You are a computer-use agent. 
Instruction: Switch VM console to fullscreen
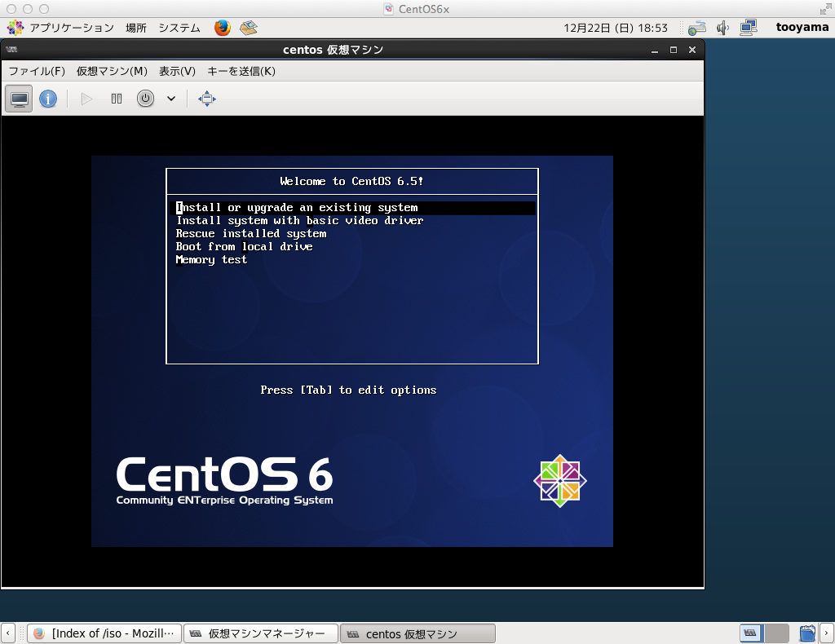point(207,99)
